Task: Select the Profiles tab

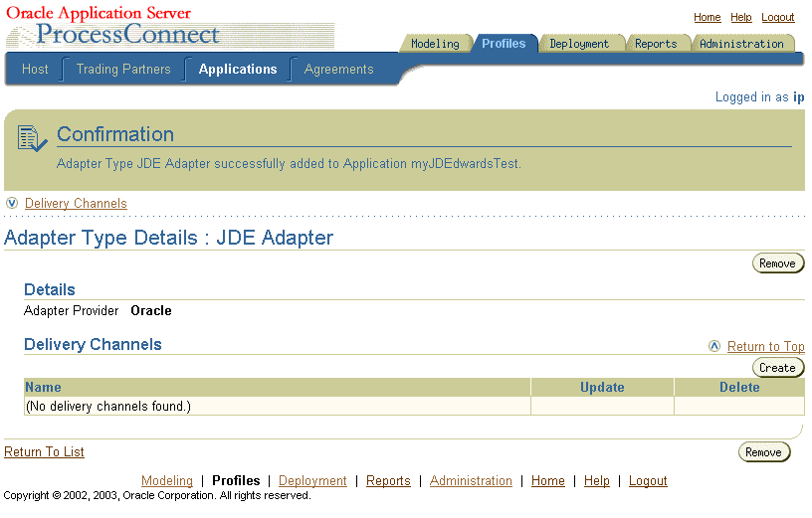Action: click(504, 44)
